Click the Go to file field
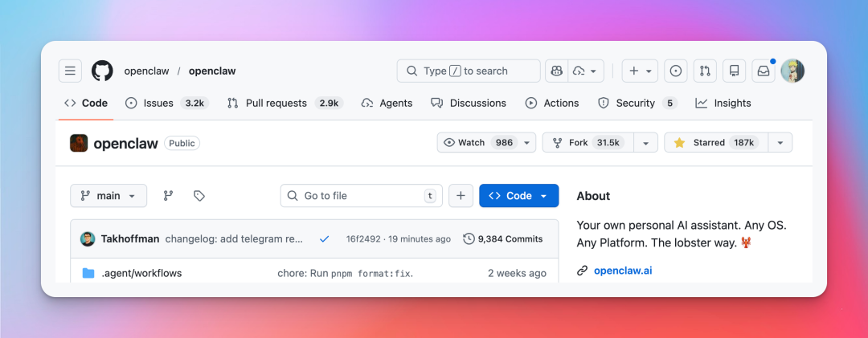 361,196
